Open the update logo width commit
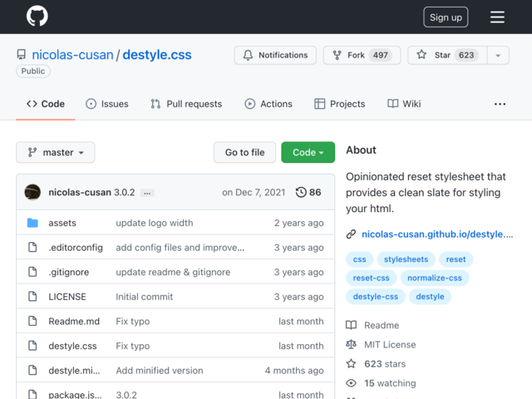This screenshot has width=532, height=399. [155, 223]
